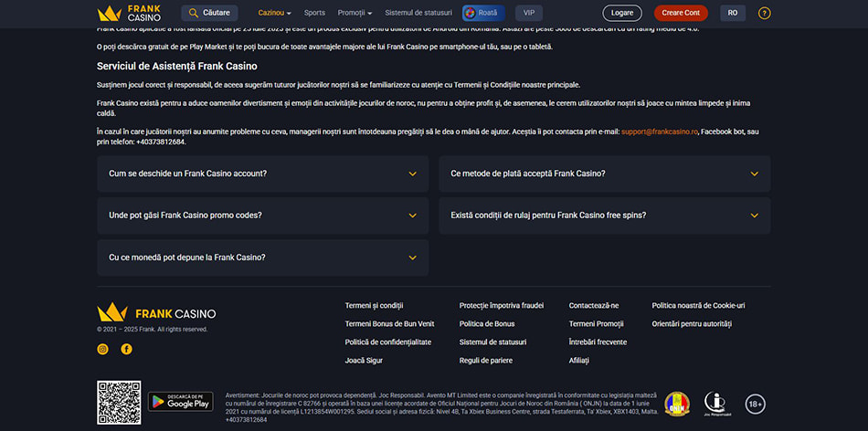The image size is (868, 431).
Task: Open the RO language selector
Action: 733,13
